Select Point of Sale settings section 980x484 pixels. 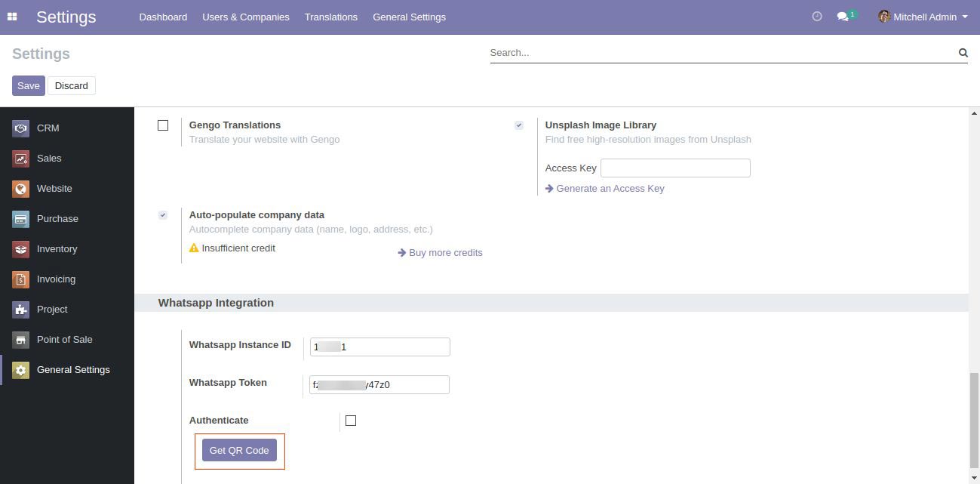(67, 340)
